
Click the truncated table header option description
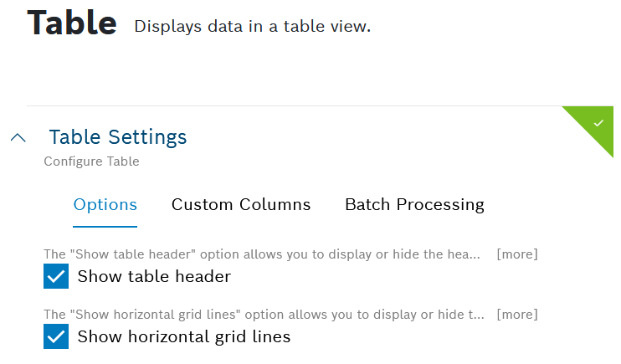point(262,254)
